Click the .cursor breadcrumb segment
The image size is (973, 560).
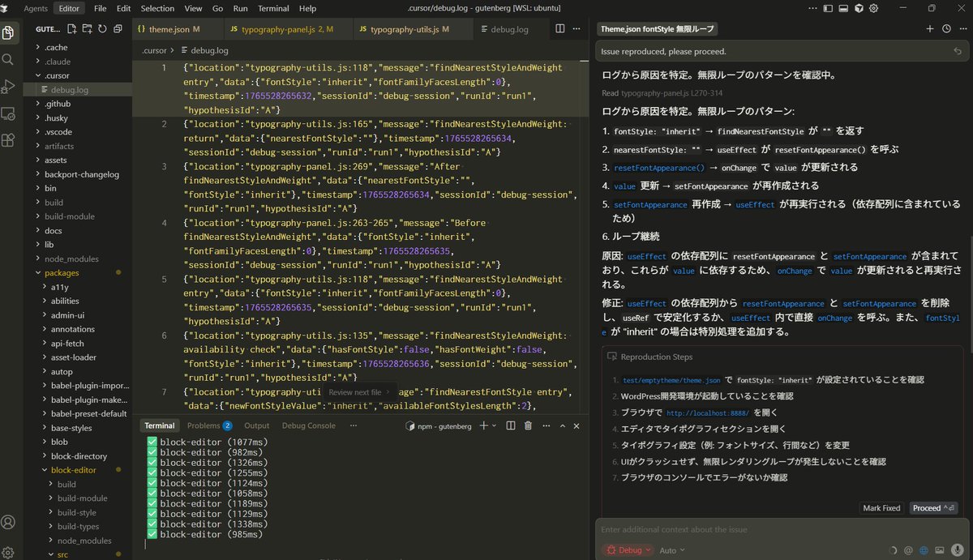[155, 50]
